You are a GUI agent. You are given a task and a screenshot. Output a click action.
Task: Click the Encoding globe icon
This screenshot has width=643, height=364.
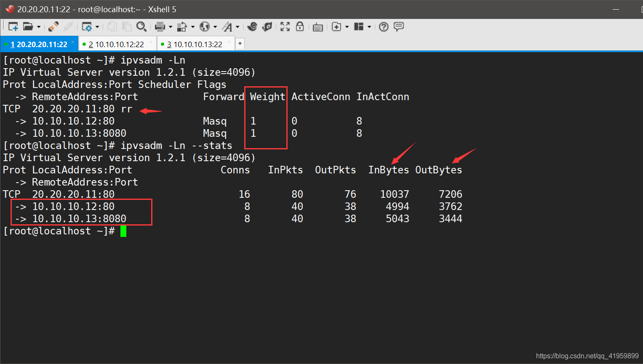pyautogui.click(x=205, y=27)
